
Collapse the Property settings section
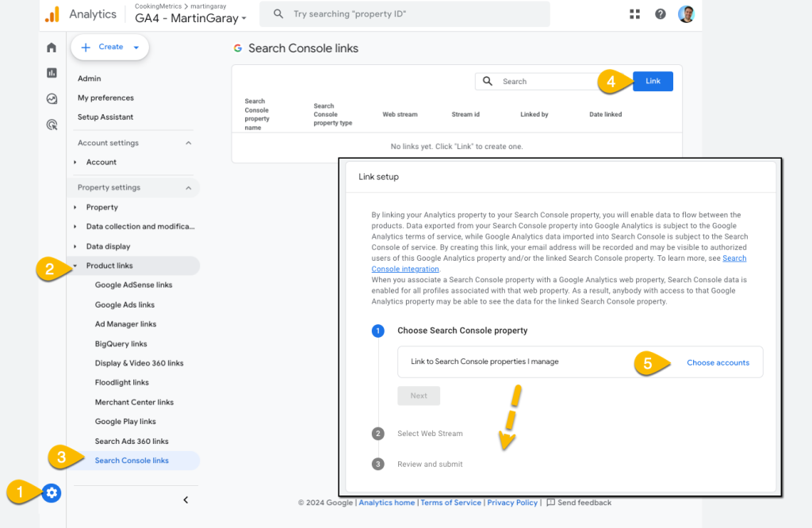click(189, 188)
